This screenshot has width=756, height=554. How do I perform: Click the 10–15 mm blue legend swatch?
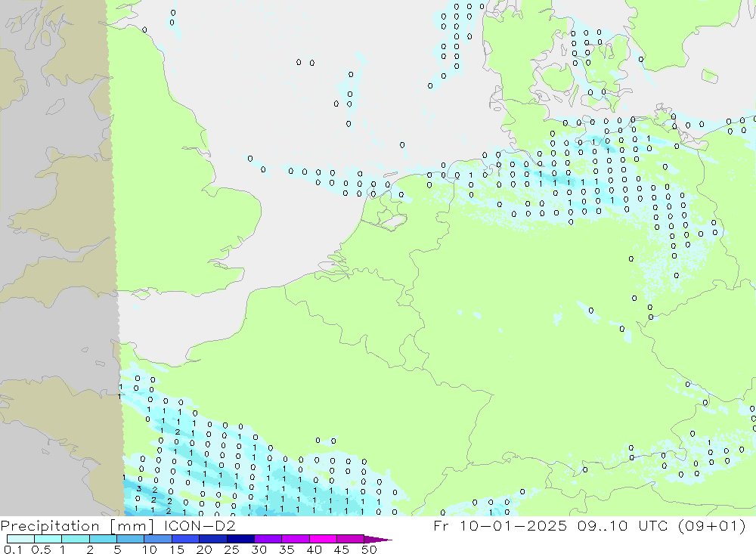pos(158,539)
